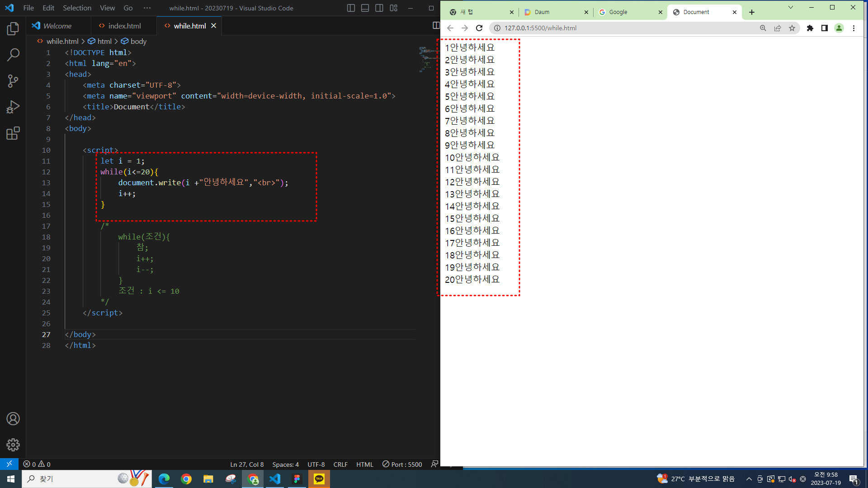This screenshot has width=868, height=488.
Task: Show hidden system tray icons
Action: tap(749, 479)
